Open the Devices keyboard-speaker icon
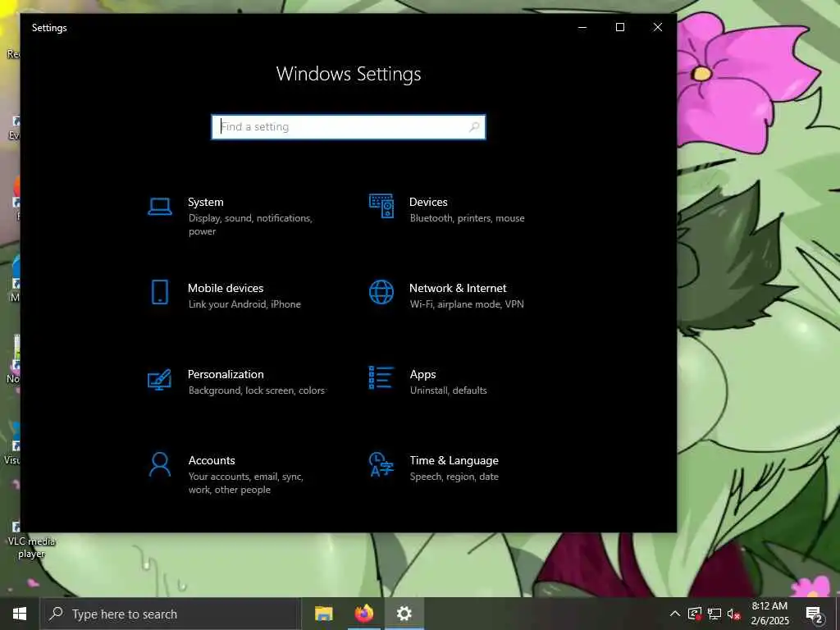Image resolution: width=840 pixels, height=630 pixels. (x=381, y=206)
